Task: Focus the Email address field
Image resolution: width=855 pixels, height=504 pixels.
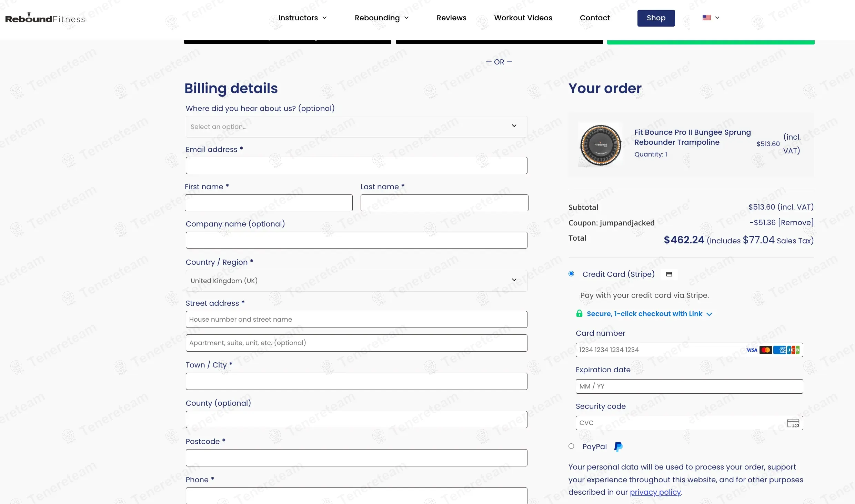Action: tap(356, 165)
